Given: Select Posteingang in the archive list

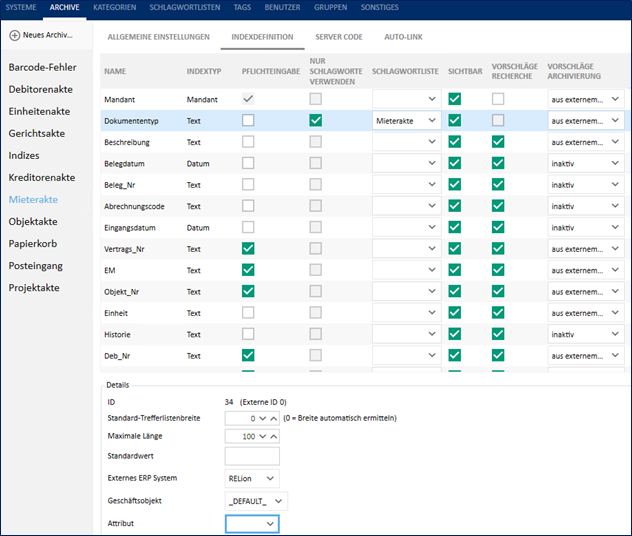Looking at the screenshot, I should click(x=36, y=265).
